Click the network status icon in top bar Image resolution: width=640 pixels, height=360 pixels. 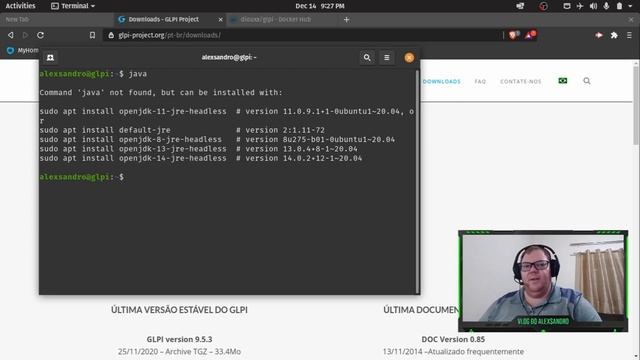point(520,6)
